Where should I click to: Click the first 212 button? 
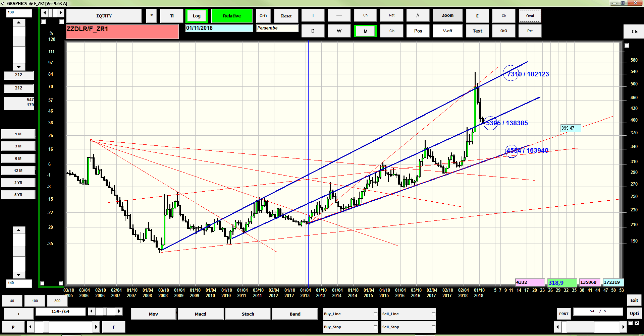pyautogui.click(x=19, y=75)
